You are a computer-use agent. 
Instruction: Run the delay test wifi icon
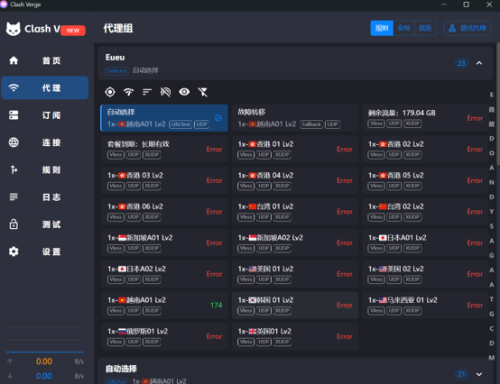pyautogui.click(x=129, y=92)
